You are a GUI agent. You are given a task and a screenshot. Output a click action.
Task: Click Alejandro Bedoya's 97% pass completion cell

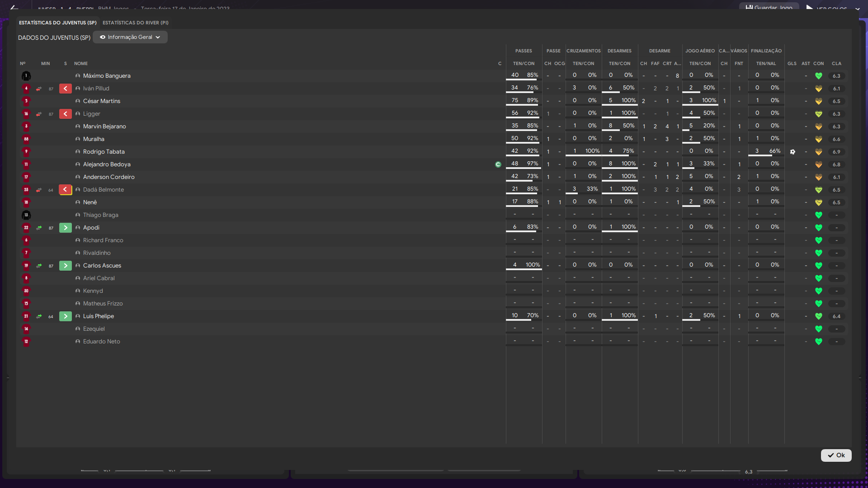point(533,164)
